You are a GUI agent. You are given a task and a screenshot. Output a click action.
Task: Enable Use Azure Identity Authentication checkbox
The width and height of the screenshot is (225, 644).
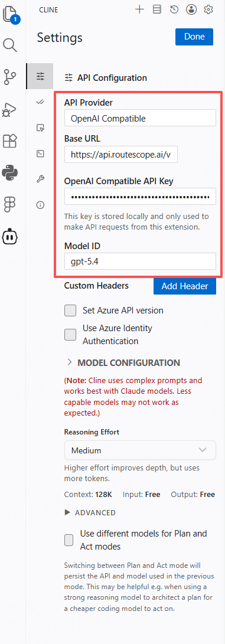tap(70, 335)
